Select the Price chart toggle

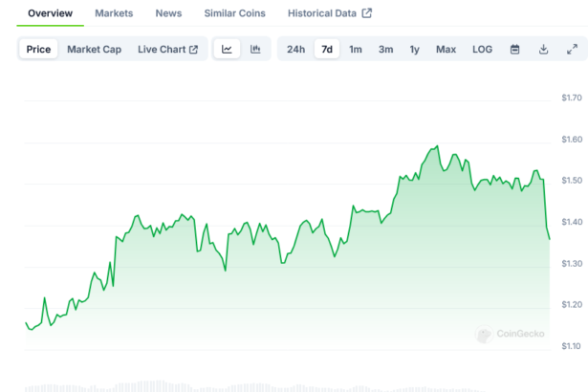[39, 49]
